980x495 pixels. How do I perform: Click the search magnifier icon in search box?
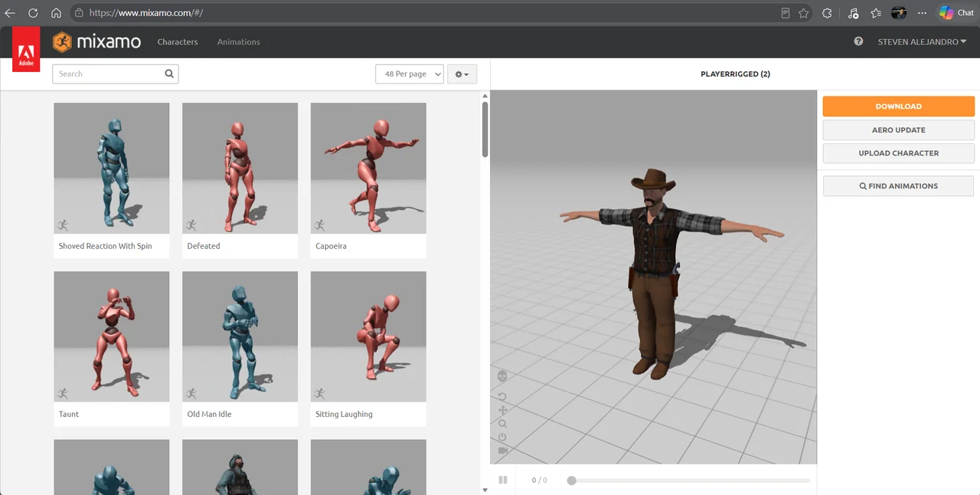coord(169,74)
